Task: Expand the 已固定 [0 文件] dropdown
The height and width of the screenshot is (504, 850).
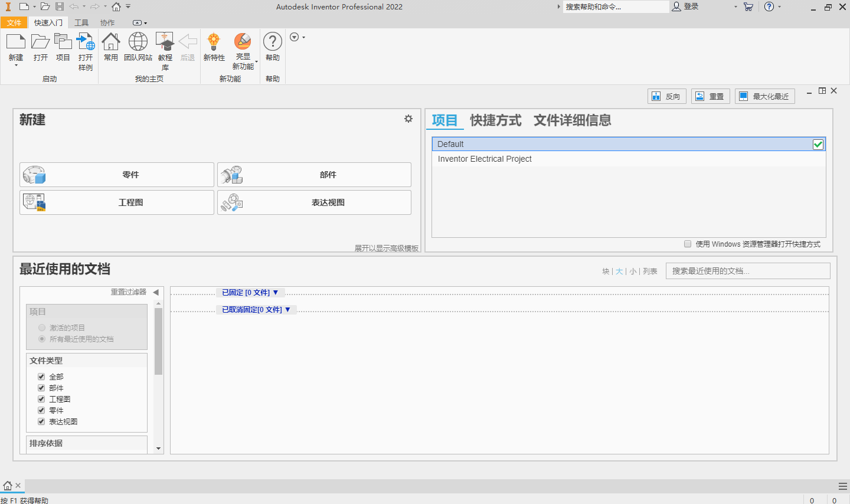Action: point(250,292)
